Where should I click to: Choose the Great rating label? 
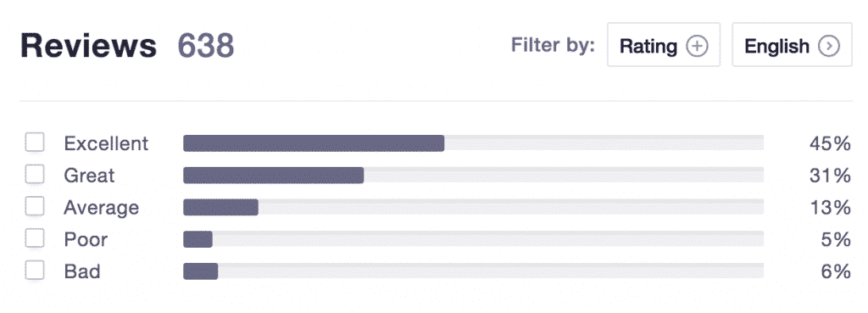point(89,176)
